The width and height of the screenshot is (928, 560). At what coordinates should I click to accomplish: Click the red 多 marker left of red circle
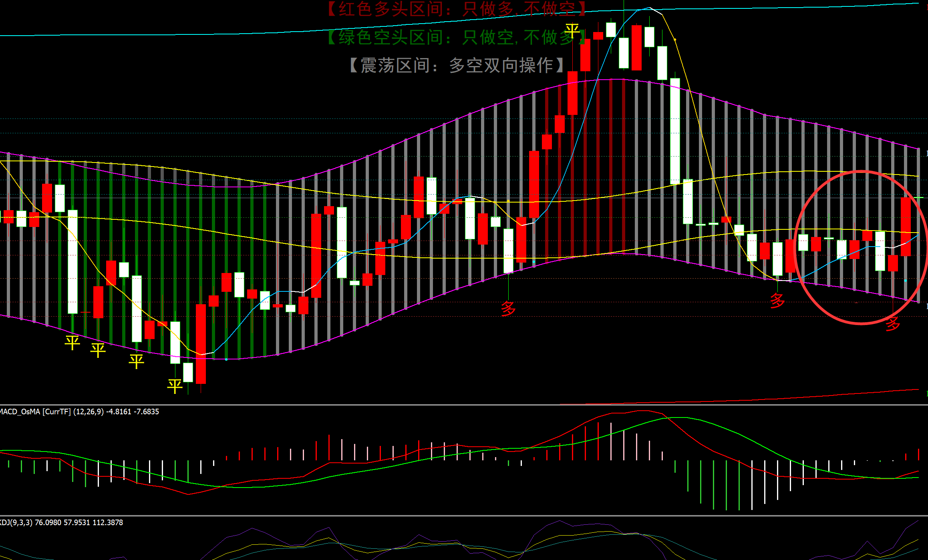777,301
